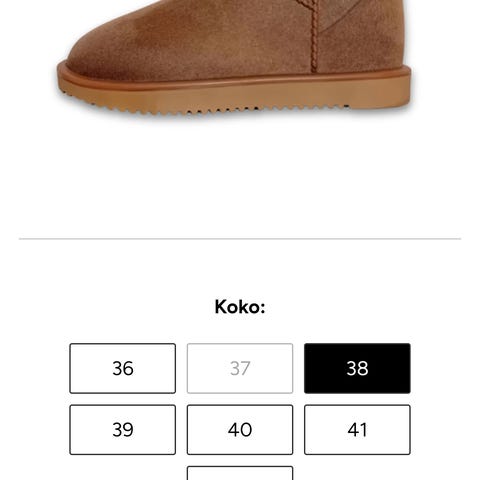Click the Koko: size label

click(x=240, y=307)
